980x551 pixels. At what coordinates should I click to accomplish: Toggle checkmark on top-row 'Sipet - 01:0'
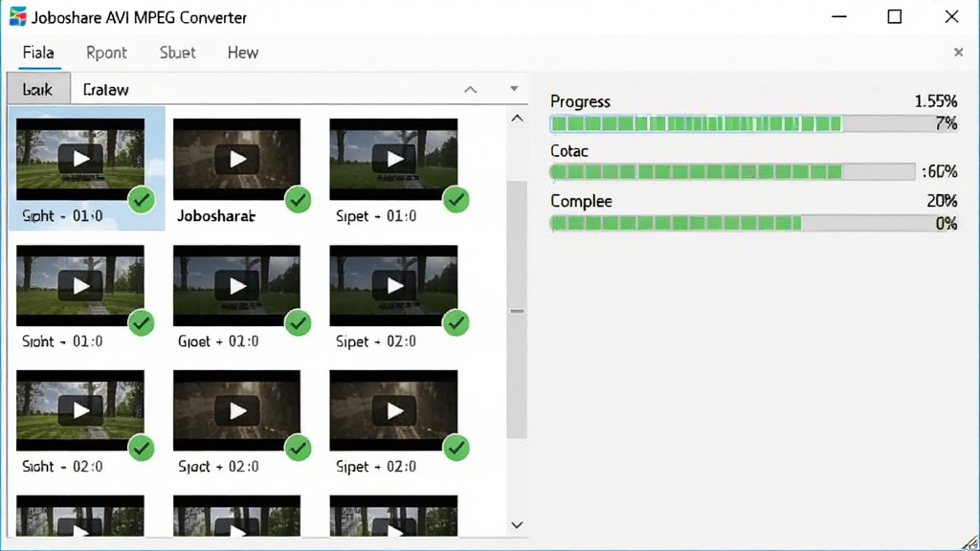click(457, 200)
